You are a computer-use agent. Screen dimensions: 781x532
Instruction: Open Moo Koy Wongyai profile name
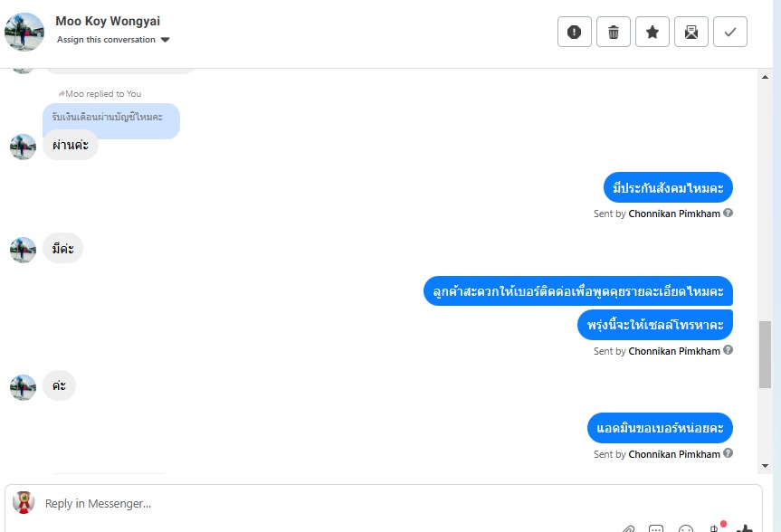tap(108, 21)
